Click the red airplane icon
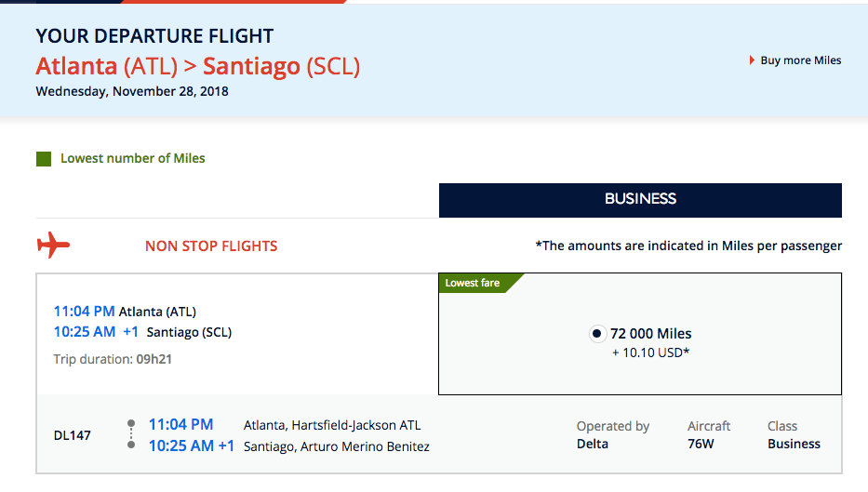The image size is (868, 492). point(53,246)
